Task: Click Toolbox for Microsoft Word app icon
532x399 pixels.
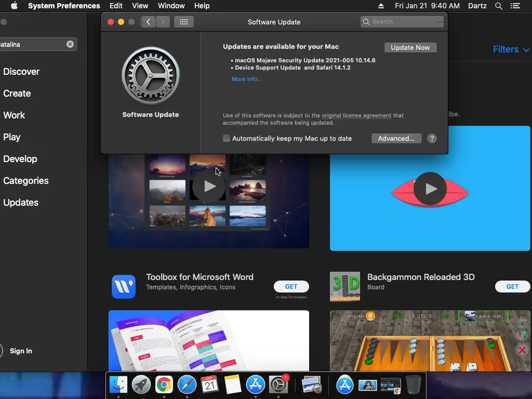Action: 124,286
